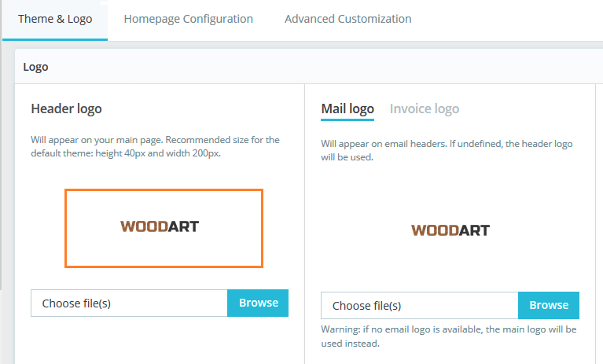603x364 pixels.
Task: Switch to the Invoice logo sub-tab
Action: click(425, 108)
